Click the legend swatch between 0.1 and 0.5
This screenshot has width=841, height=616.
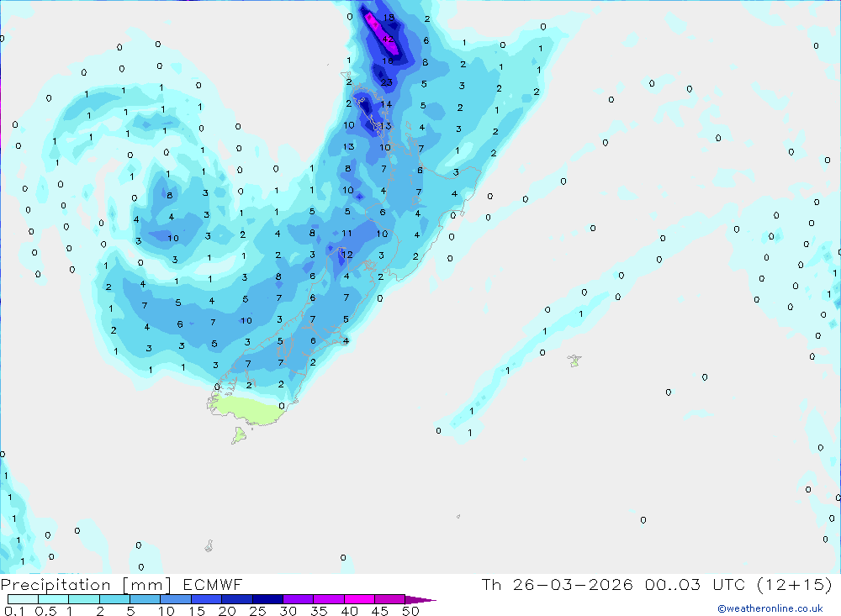pos(23,599)
